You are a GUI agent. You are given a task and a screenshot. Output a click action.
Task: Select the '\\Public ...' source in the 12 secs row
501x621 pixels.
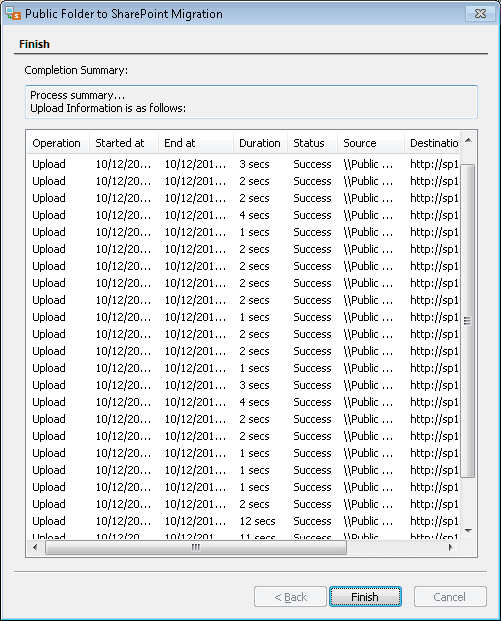[368, 521]
